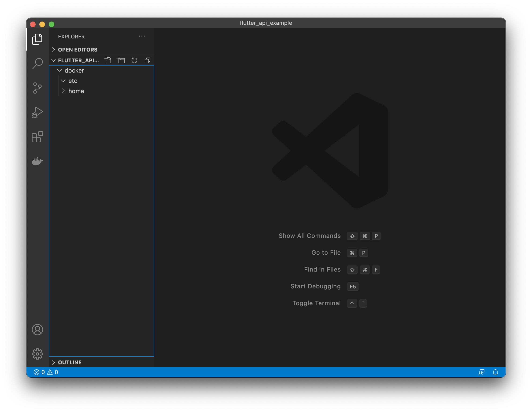
Task: Expand the Outline section
Action: (70, 362)
